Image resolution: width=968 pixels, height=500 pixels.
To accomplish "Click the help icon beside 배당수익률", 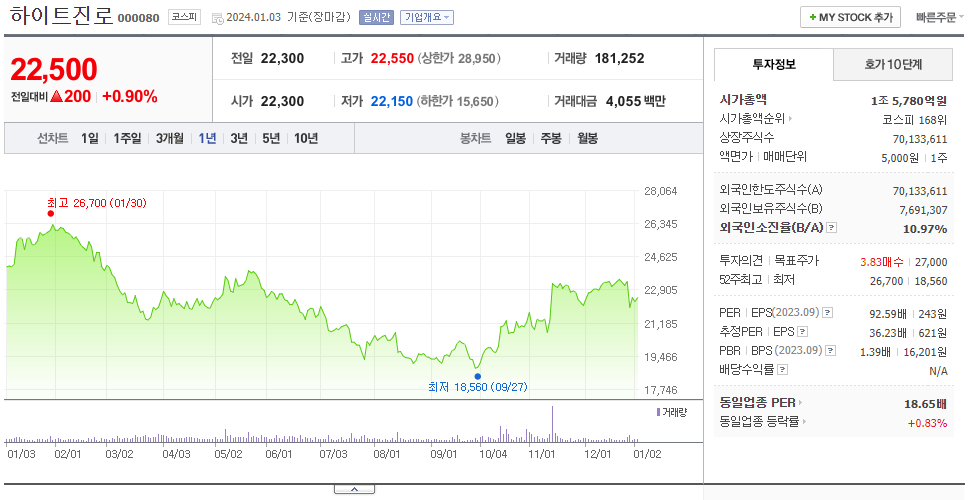I will [x=782, y=370].
